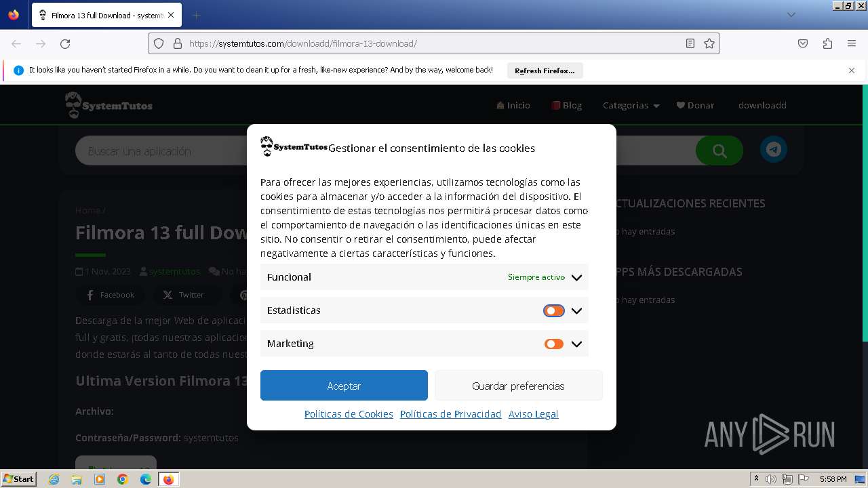Open the Extensions puzzle icon

[x=827, y=43]
